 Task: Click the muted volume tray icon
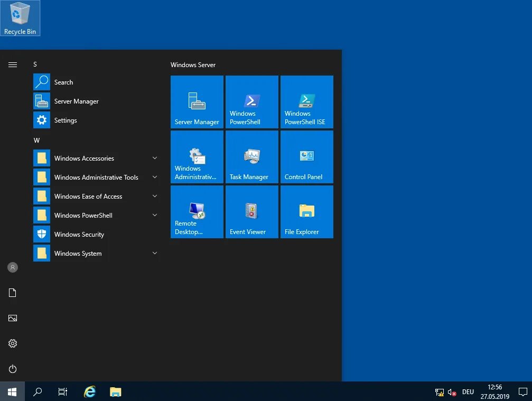coord(452,392)
